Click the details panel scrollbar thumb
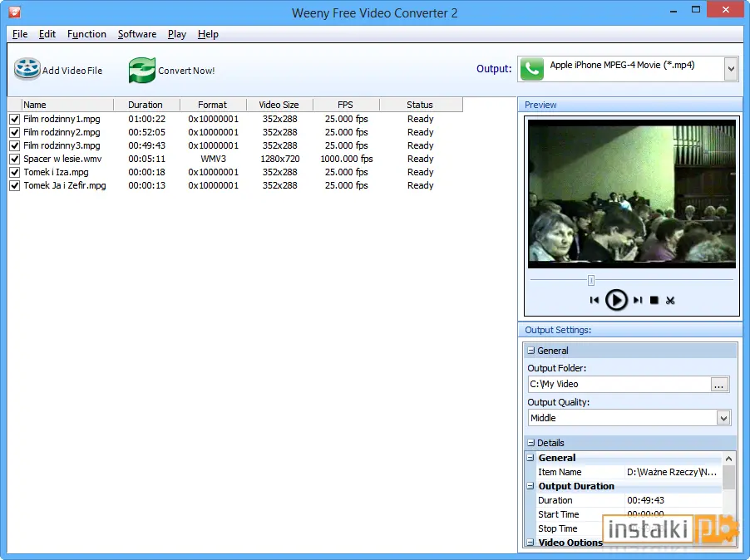This screenshot has width=750, height=560. click(728, 478)
